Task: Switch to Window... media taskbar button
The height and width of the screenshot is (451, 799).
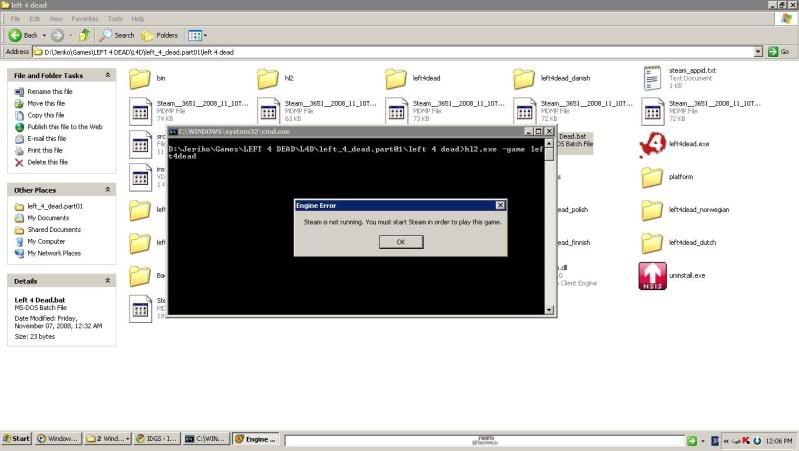Action: coord(58,439)
